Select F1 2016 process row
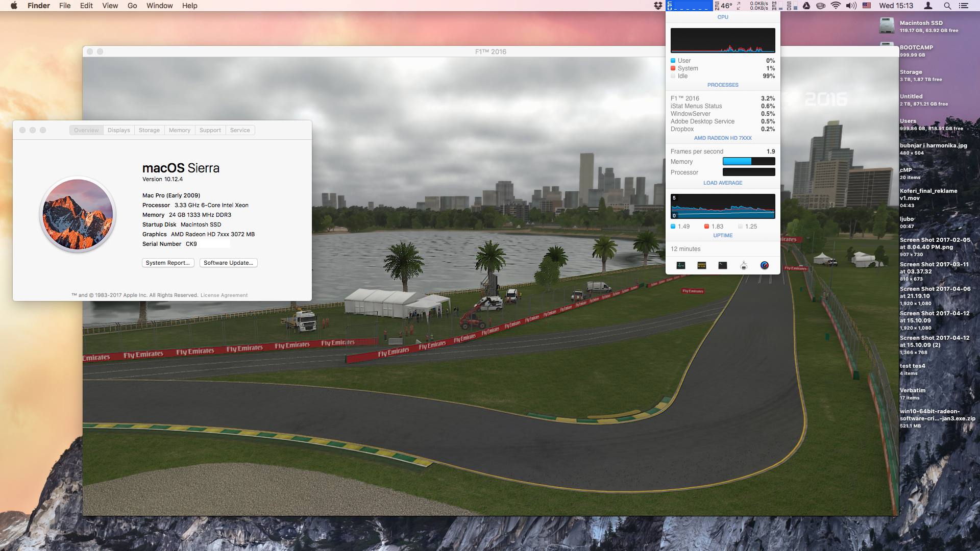Screen dimensions: 980x551 723,98
